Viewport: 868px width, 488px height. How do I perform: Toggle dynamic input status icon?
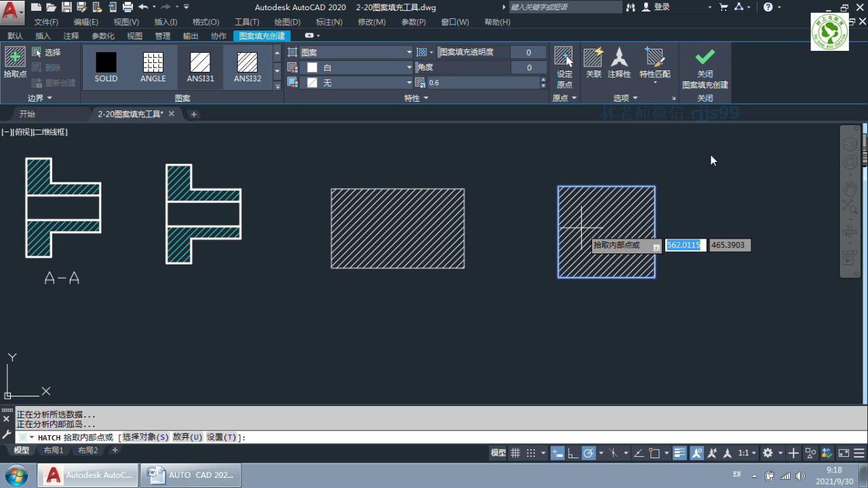click(557, 453)
